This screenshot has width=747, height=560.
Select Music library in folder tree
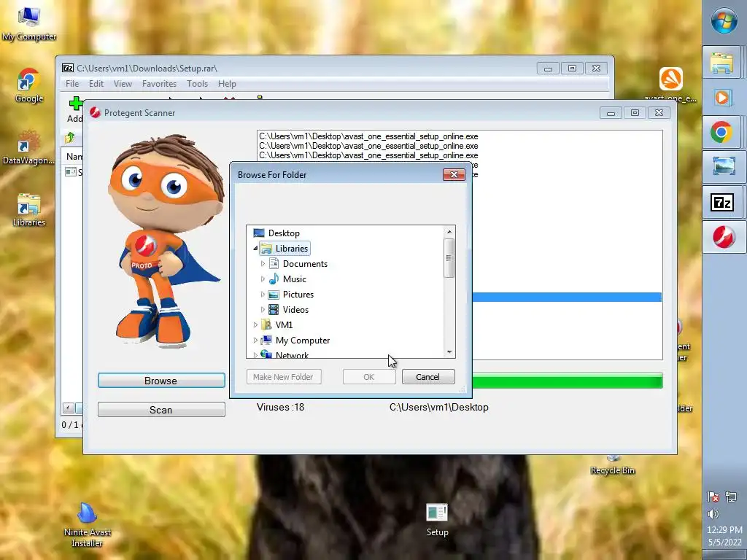coord(287,279)
